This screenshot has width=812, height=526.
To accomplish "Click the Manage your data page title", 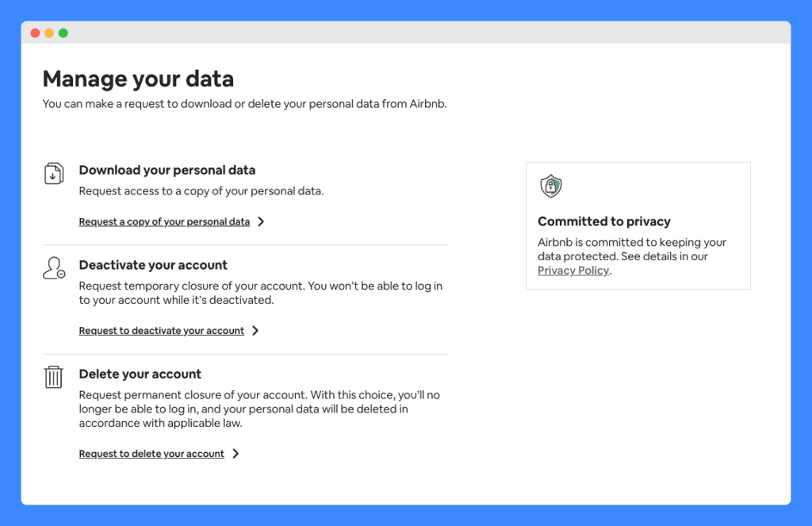I will click(x=138, y=79).
